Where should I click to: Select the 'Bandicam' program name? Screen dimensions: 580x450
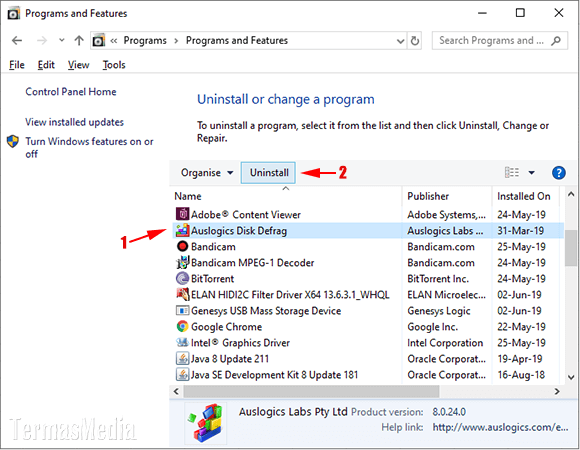[213, 247]
